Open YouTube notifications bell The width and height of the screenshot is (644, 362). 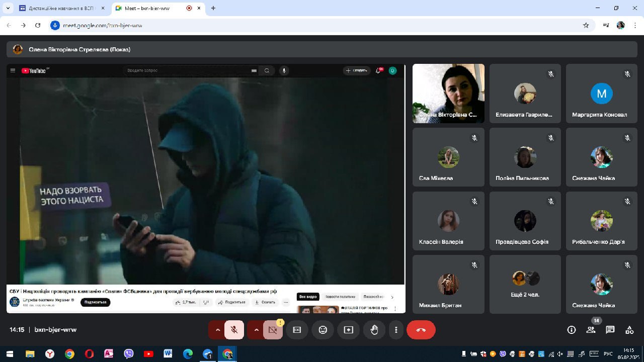tap(378, 71)
